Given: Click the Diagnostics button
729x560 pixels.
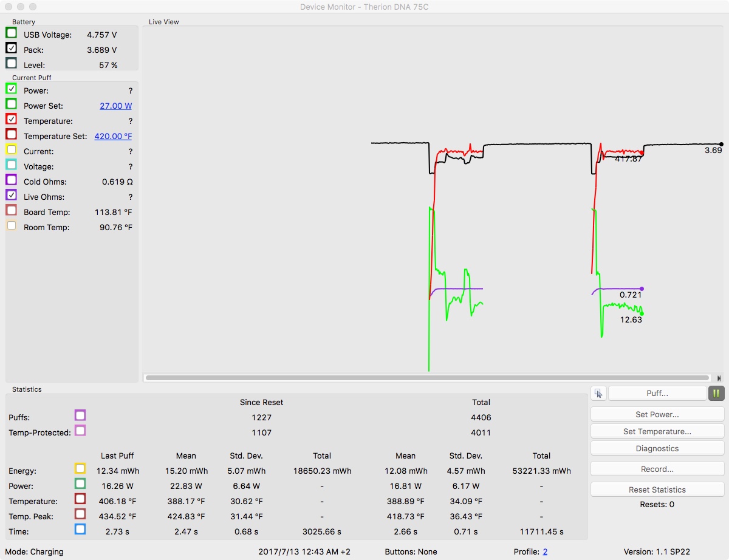Looking at the screenshot, I should (x=657, y=448).
